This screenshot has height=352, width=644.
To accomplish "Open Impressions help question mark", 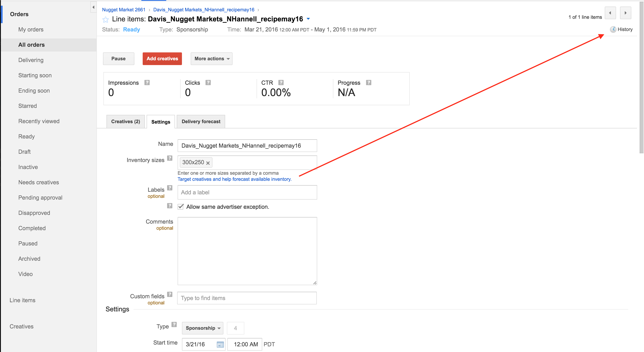I will (147, 83).
